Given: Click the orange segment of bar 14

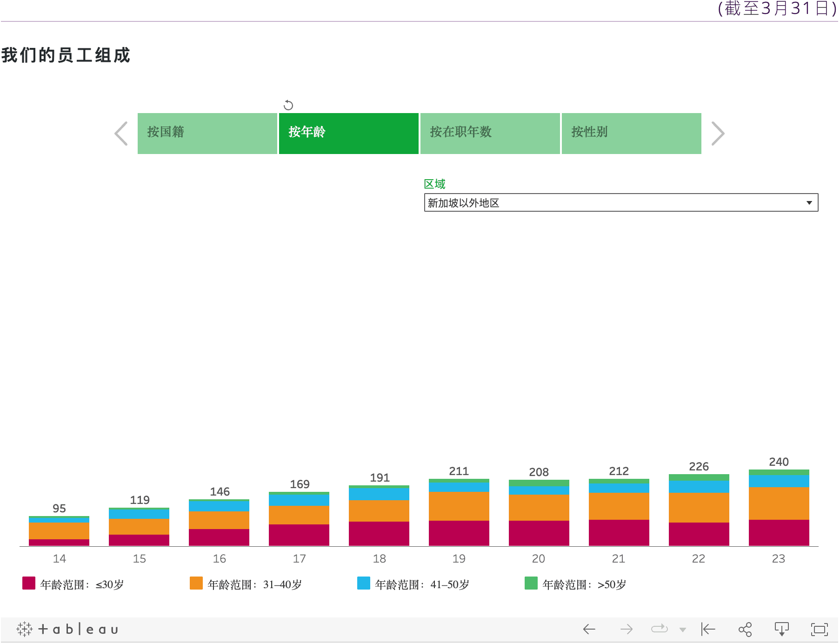Looking at the screenshot, I should [59, 531].
